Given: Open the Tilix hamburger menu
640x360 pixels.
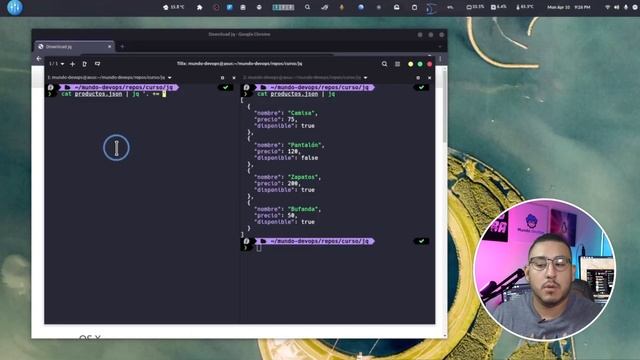Looking at the screenshot, I should tap(398, 64).
